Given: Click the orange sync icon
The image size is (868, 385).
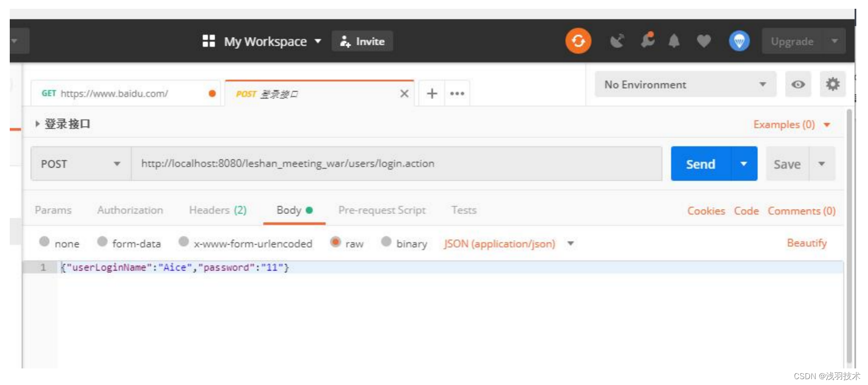Looking at the screenshot, I should tap(578, 41).
